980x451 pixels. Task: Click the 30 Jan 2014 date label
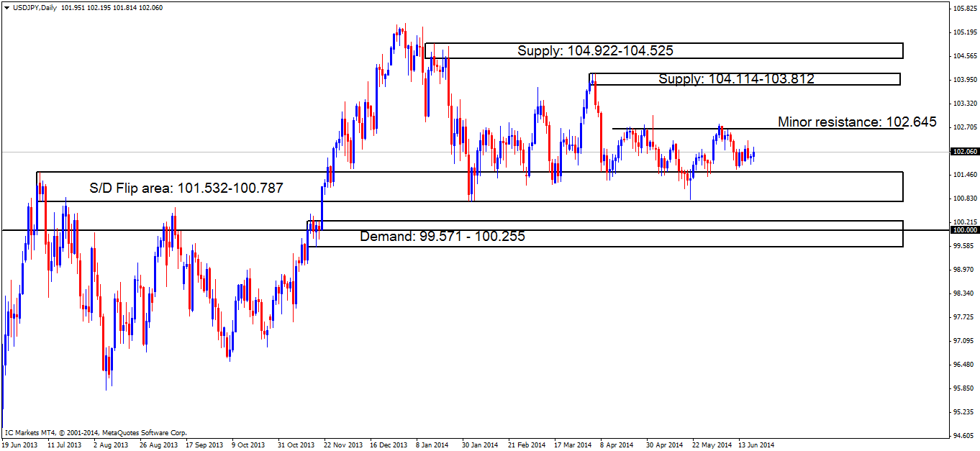click(480, 445)
